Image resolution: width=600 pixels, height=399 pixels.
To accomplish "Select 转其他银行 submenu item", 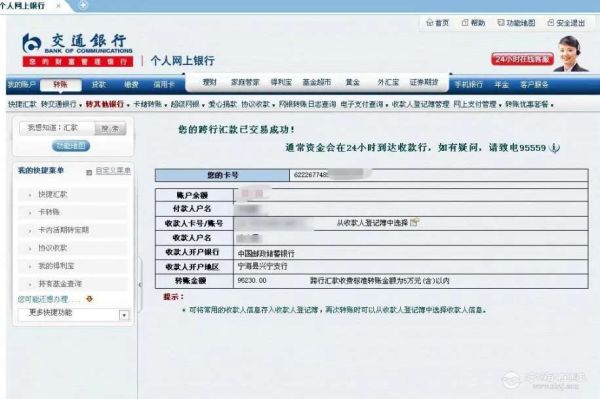I will (104, 104).
